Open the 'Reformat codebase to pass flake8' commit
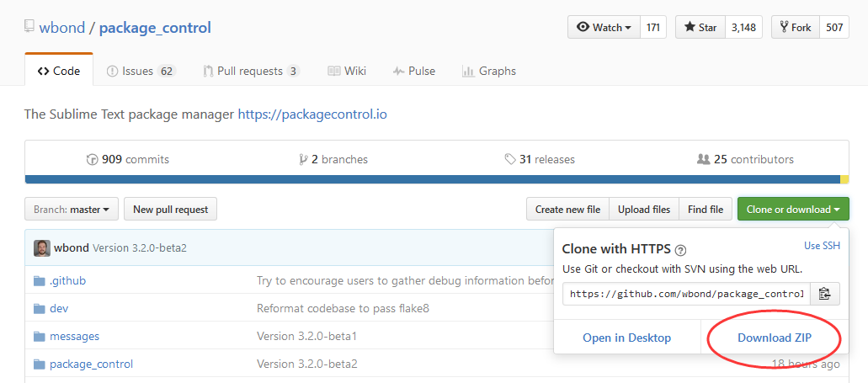 pos(343,308)
